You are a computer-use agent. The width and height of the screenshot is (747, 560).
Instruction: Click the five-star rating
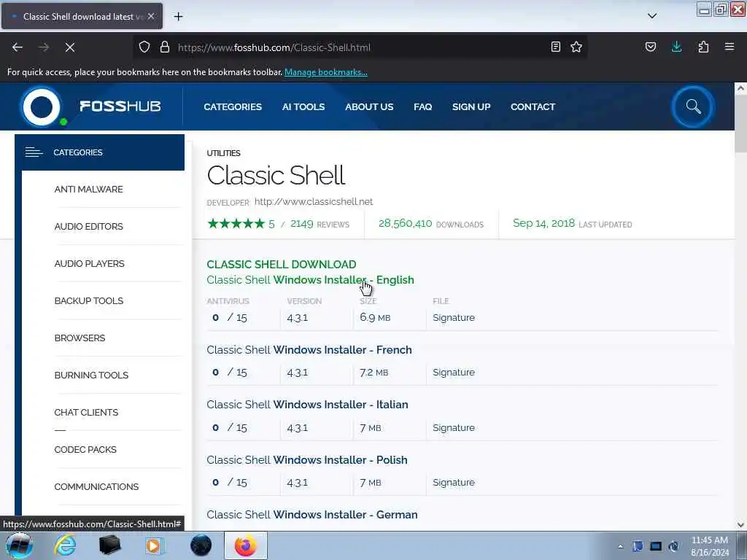coord(236,223)
